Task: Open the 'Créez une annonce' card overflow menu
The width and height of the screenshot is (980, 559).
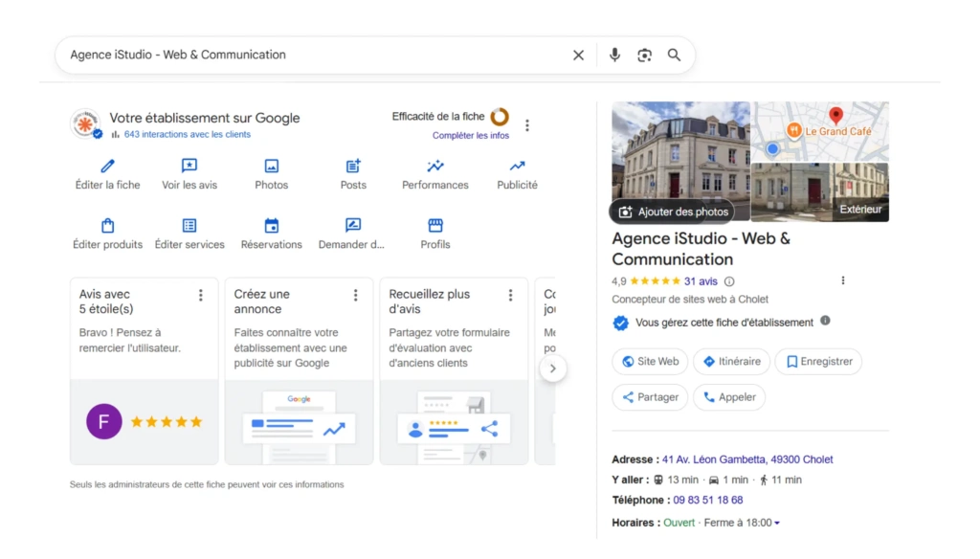Action: point(356,295)
